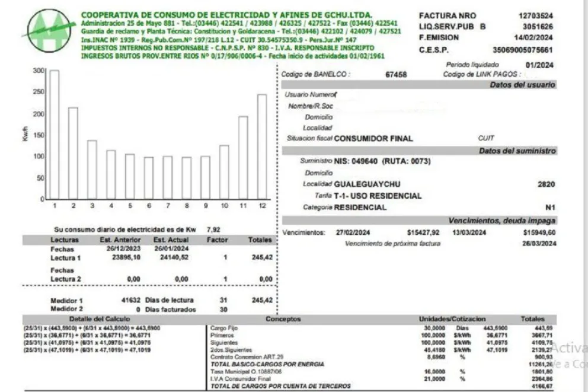Click the BANELCO code 67458
588x392 pixels.
point(395,75)
